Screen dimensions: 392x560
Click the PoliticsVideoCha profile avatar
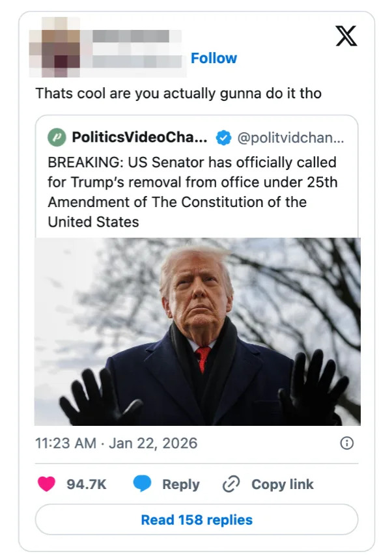56,137
